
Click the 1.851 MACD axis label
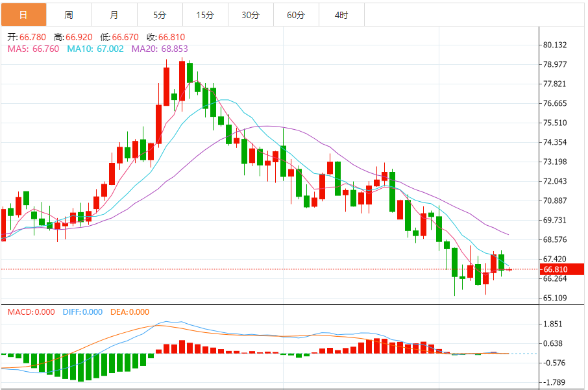click(x=553, y=324)
